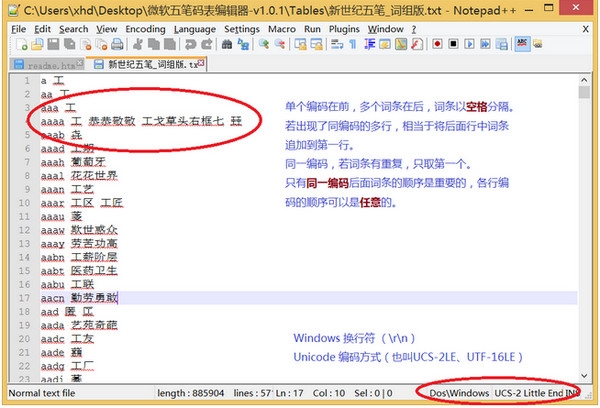Viewport: 600px width, 408px height.
Task: Run macro multiple times icon
Action: (x=486, y=44)
